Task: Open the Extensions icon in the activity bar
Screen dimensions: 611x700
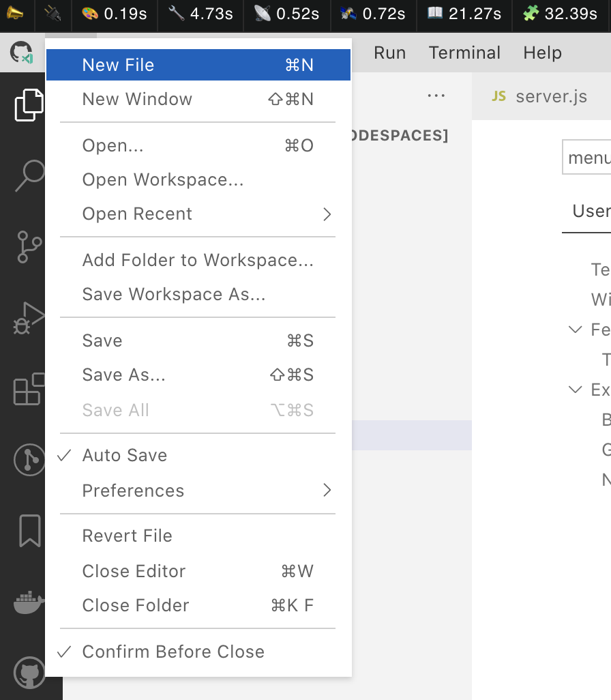Action: [29, 389]
